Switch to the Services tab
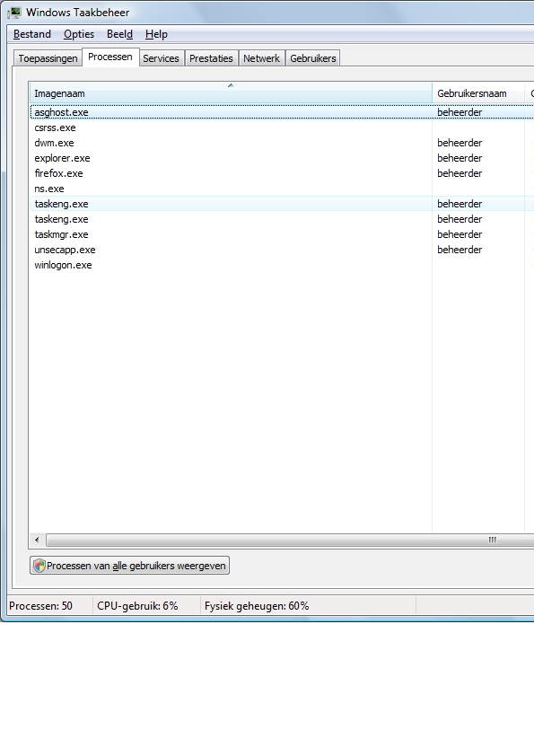 pyautogui.click(x=161, y=58)
